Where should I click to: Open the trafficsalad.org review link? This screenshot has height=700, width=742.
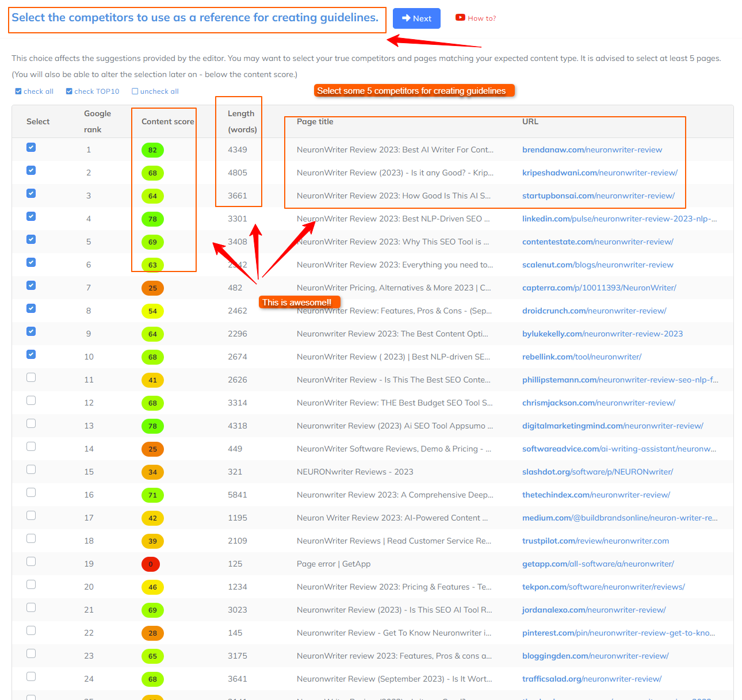592,679
